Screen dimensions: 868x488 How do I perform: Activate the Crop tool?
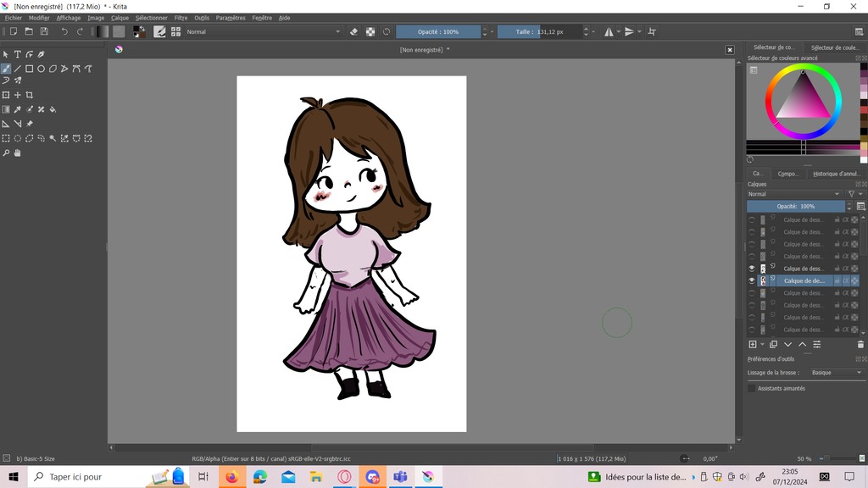[29, 95]
